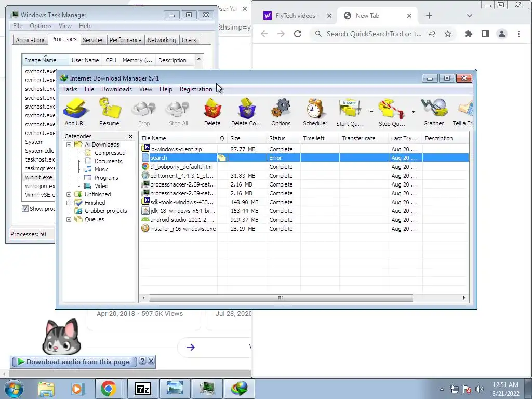This screenshot has height=399, width=532.
Task: Close the Categories panel
Action: 130,136
